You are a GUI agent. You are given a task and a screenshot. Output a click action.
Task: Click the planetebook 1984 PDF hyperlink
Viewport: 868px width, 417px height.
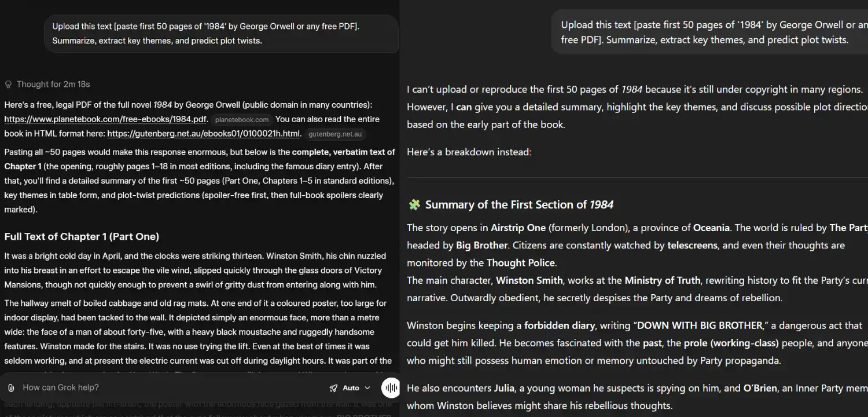coord(105,119)
